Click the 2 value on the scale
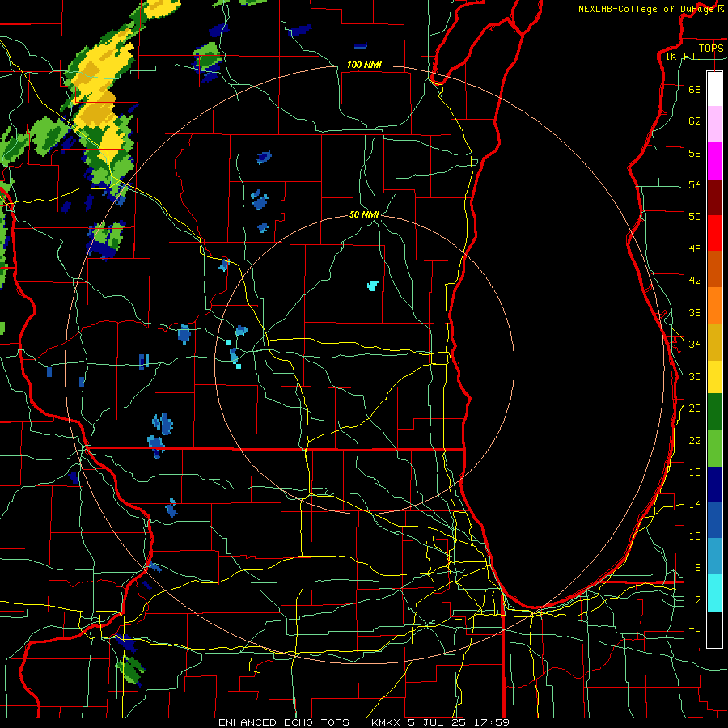The image size is (728, 728). coord(698,599)
